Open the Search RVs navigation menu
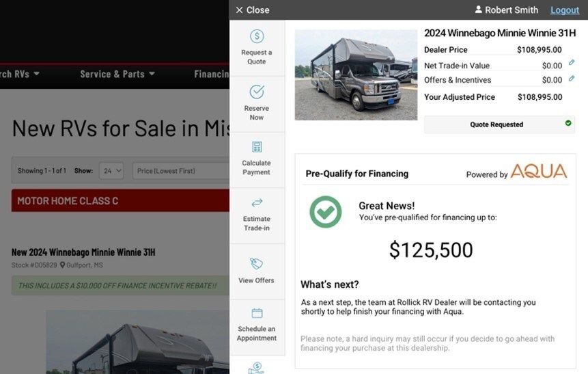 point(19,74)
